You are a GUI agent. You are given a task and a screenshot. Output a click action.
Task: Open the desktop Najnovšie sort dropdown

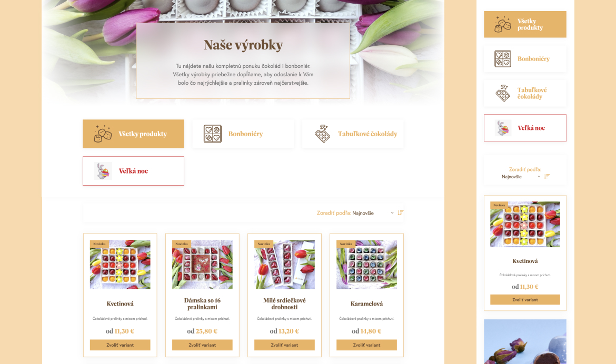[x=373, y=213]
